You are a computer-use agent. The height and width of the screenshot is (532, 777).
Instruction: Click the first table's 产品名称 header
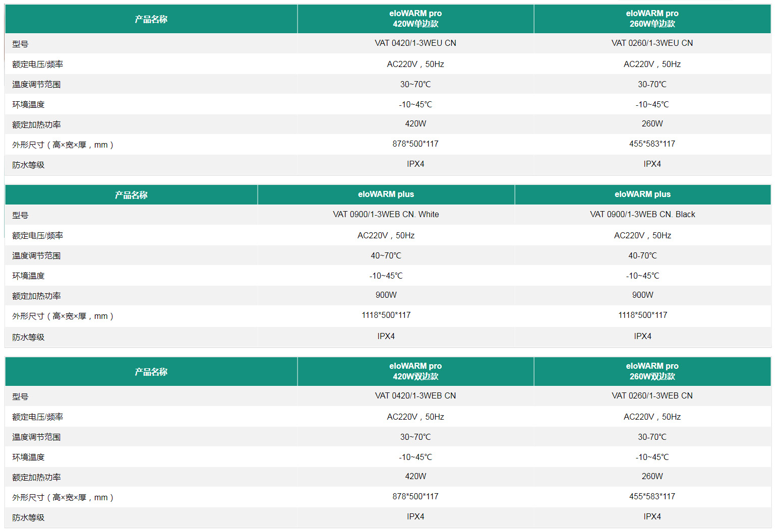point(151,19)
